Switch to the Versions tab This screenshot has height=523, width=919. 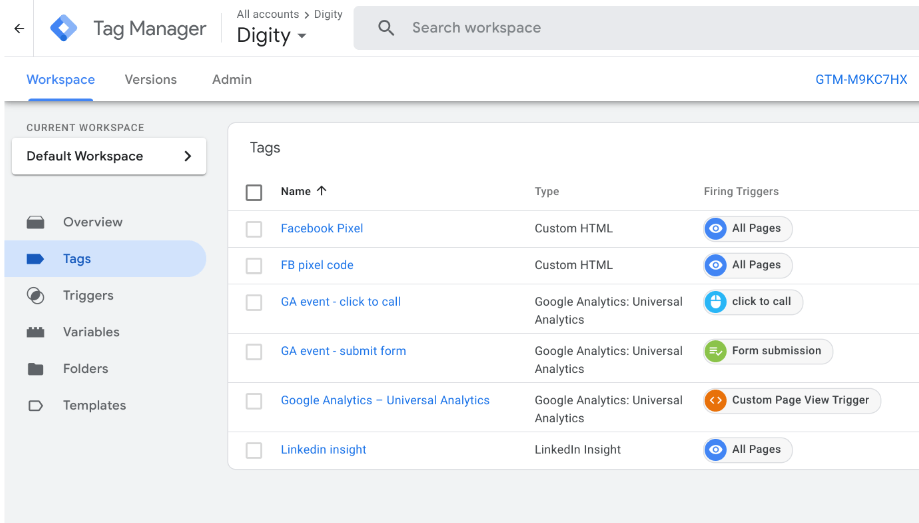(151, 80)
